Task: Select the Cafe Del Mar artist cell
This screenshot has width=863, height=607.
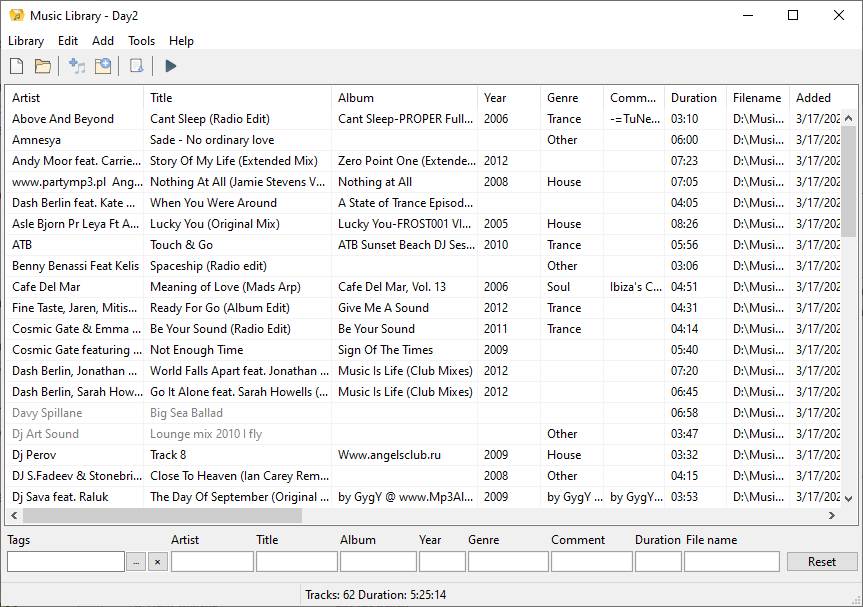Action: click(46, 287)
